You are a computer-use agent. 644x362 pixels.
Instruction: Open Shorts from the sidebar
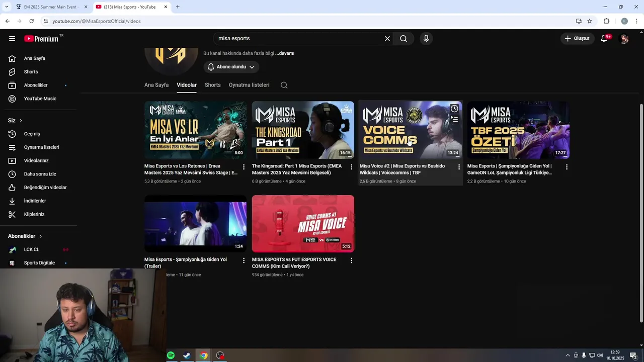pyautogui.click(x=39, y=72)
